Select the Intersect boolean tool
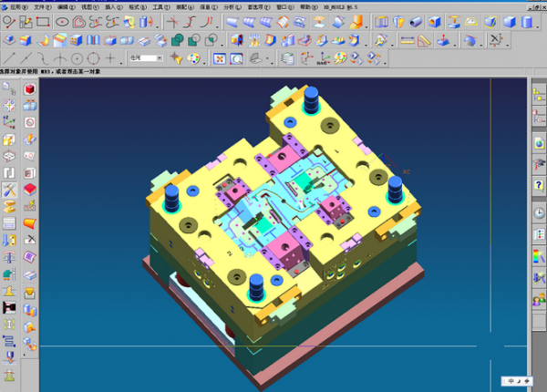The image size is (547, 392). tap(211, 40)
